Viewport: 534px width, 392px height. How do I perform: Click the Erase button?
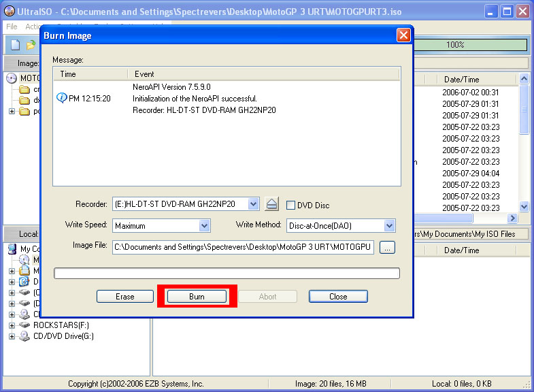click(125, 296)
